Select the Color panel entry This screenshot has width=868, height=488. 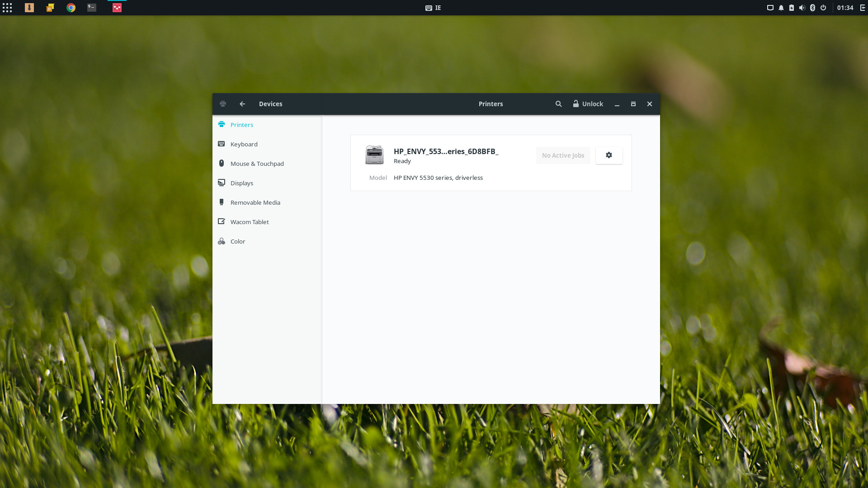(237, 241)
